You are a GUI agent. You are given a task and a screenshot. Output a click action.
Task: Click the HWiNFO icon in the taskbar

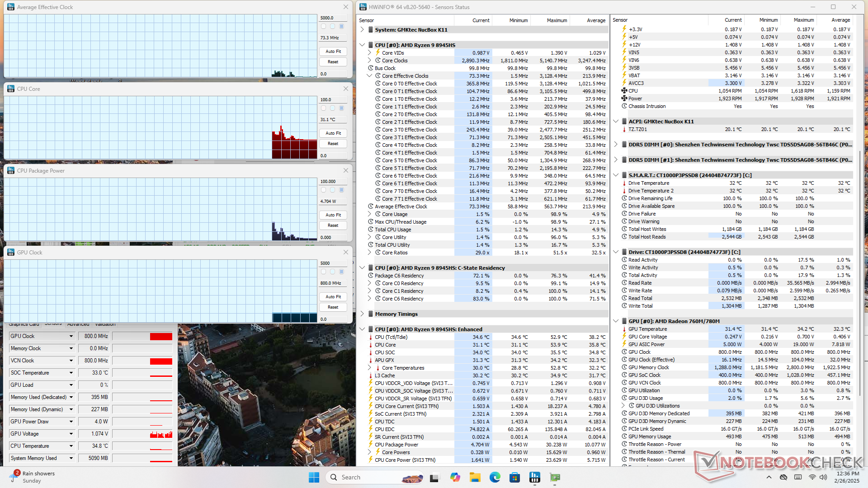pyautogui.click(x=535, y=477)
